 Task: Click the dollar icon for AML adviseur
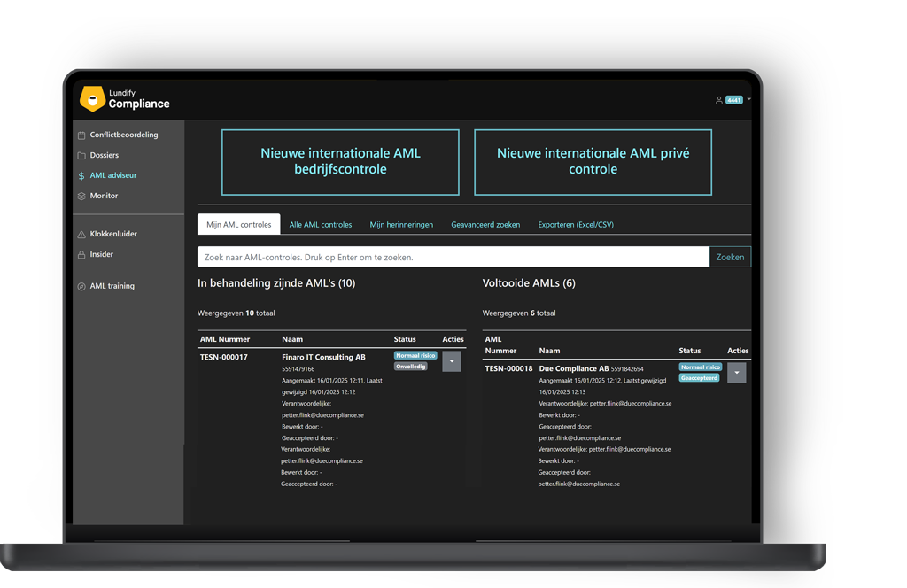pos(81,175)
